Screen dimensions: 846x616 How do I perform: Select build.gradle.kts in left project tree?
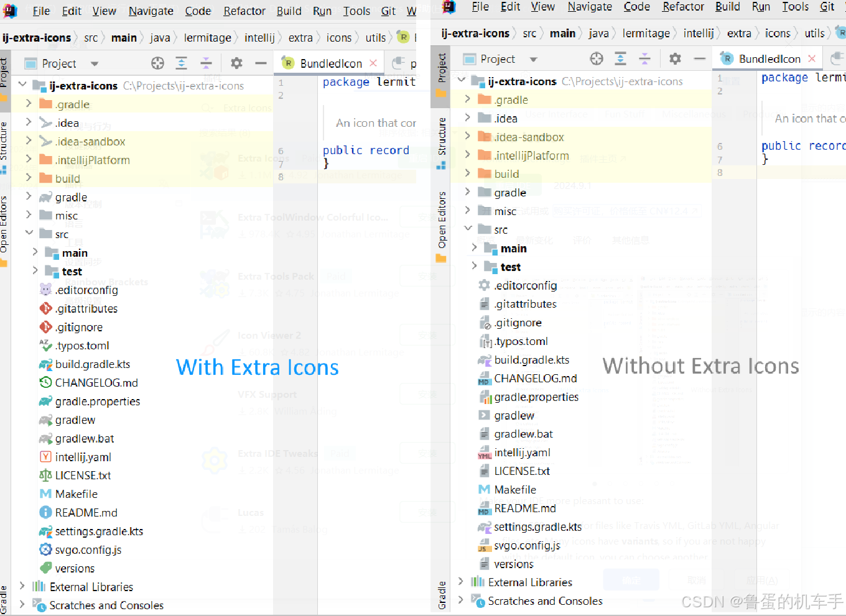pos(93,364)
